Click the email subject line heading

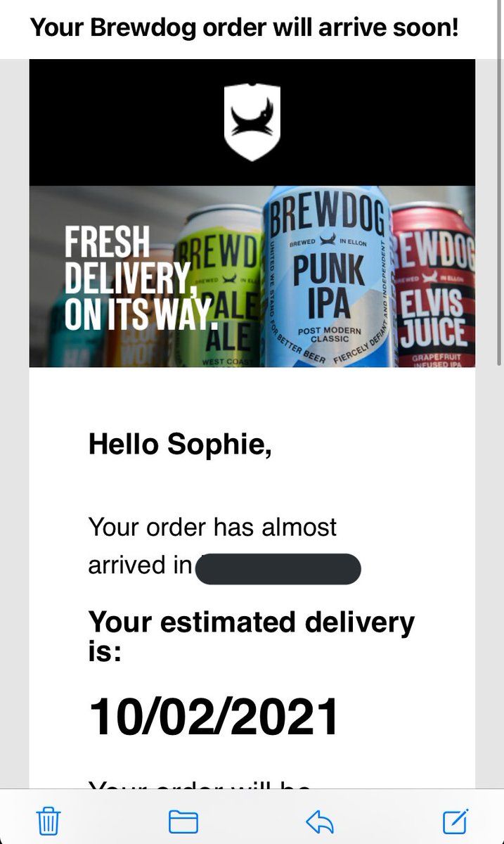(x=244, y=29)
